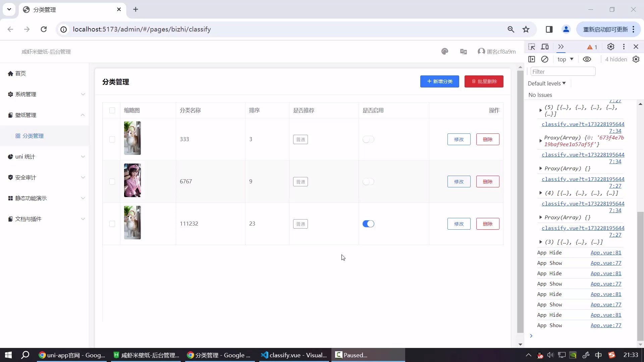The image size is (644, 362).
Task: Click the pink girl thumbnail image
Action: pyautogui.click(x=132, y=180)
